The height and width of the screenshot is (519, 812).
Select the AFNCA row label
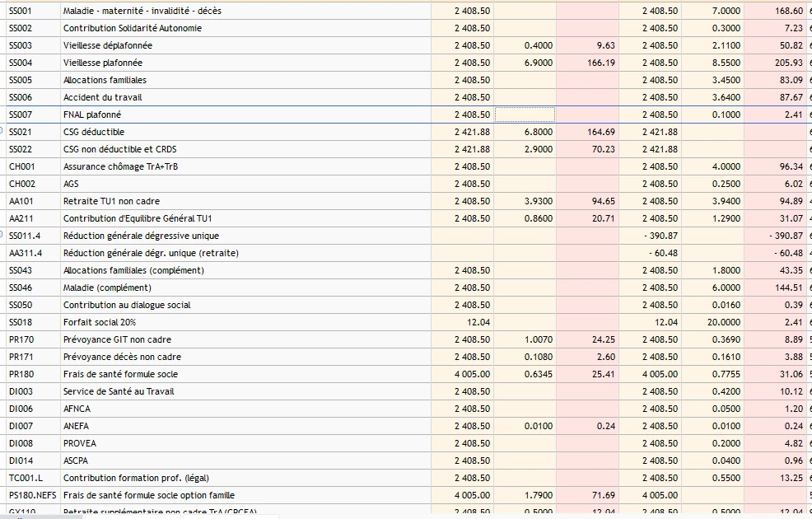click(77, 409)
